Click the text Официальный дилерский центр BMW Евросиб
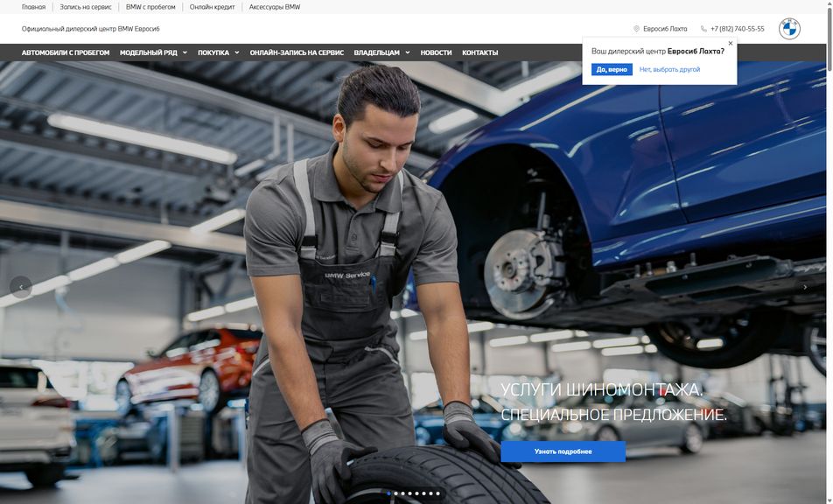This screenshot has height=504, width=833. pyautogui.click(x=90, y=29)
